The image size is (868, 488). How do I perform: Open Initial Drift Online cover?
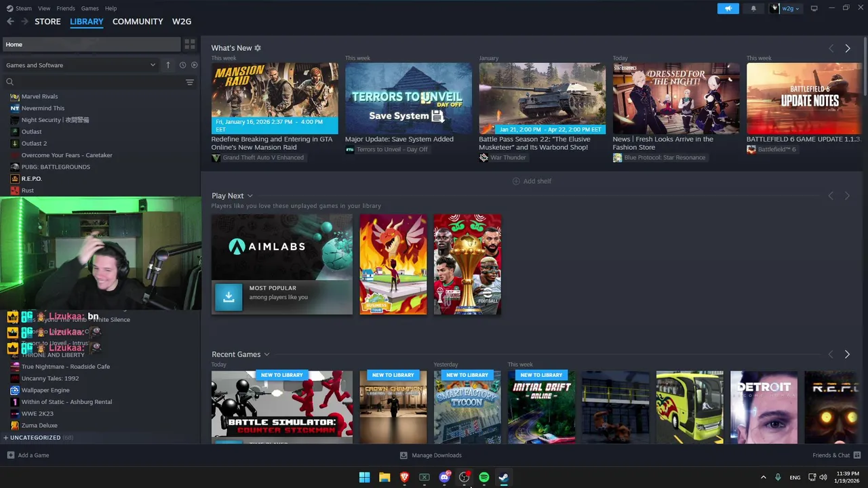point(541,407)
